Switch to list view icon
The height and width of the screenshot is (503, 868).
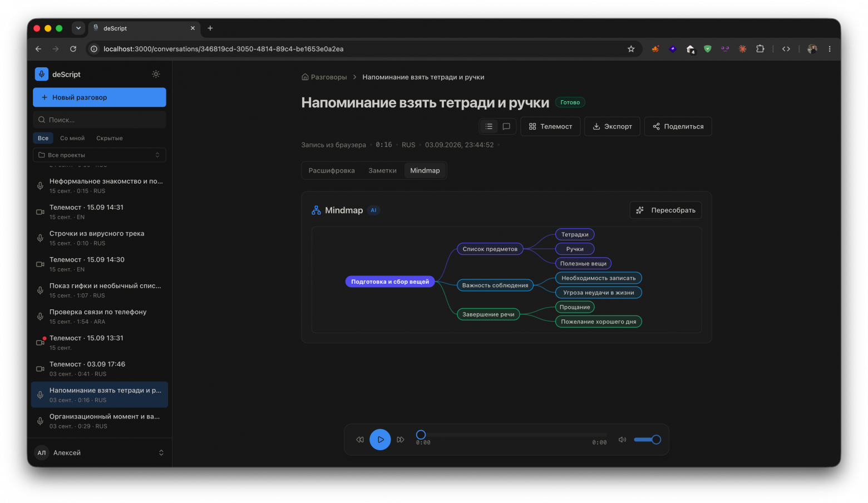pyautogui.click(x=489, y=126)
